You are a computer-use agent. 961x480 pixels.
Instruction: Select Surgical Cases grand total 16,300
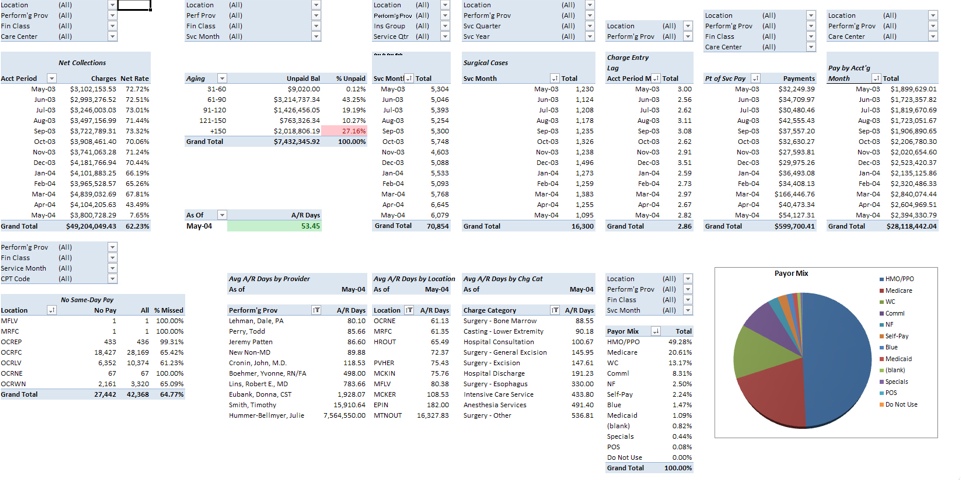click(x=582, y=226)
